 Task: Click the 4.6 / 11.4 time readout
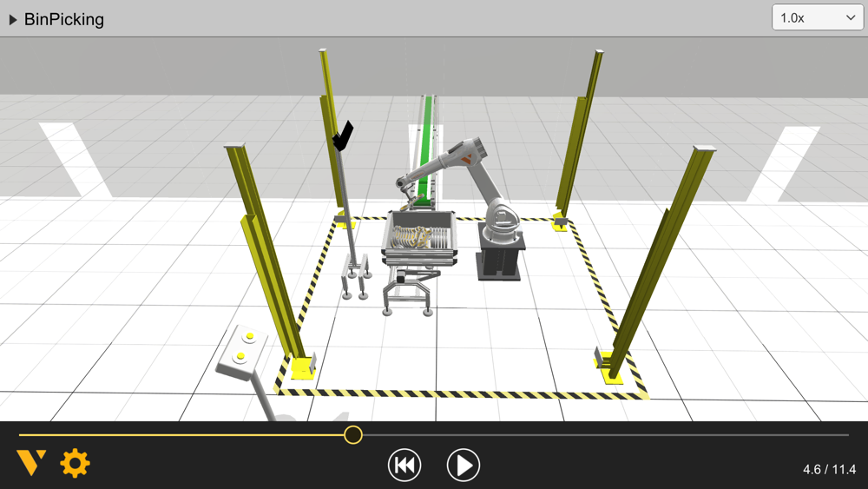(x=829, y=469)
